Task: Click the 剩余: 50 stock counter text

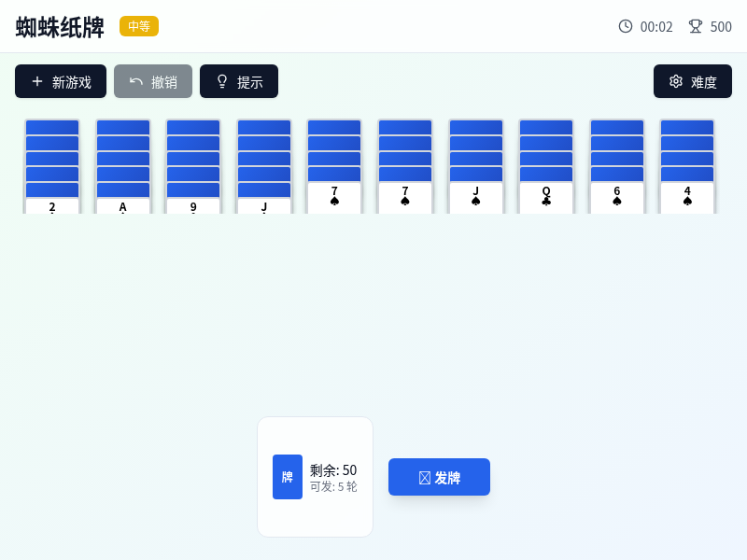Action: 331,468
